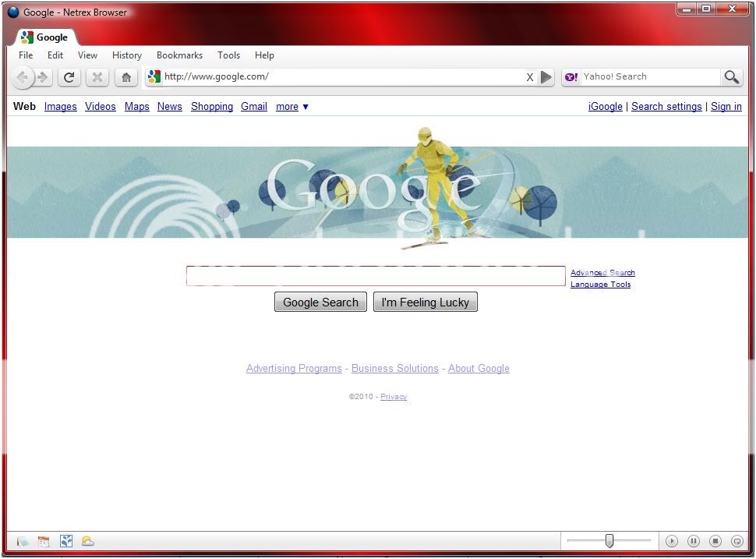Open the History menu
The width and height of the screenshot is (756, 559).
(127, 55)
